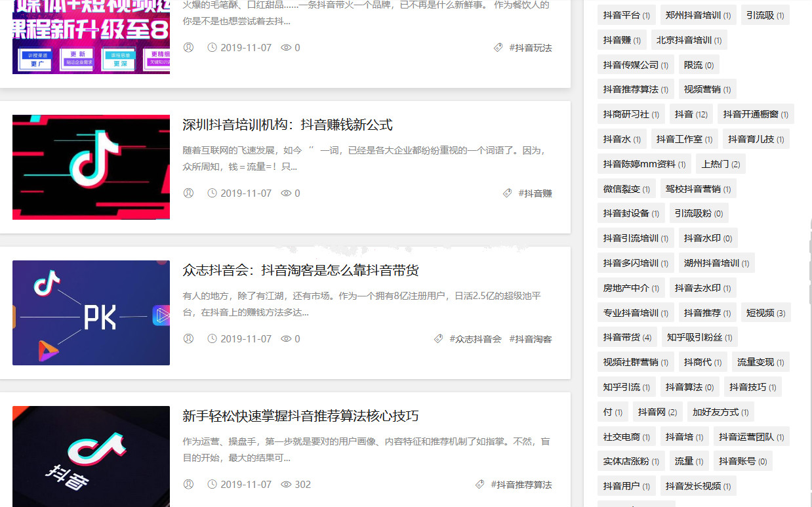Click tag icon beside #抖音赚
Image resolution: width=812 pixels, height=507 pixels.
point(507,193)
